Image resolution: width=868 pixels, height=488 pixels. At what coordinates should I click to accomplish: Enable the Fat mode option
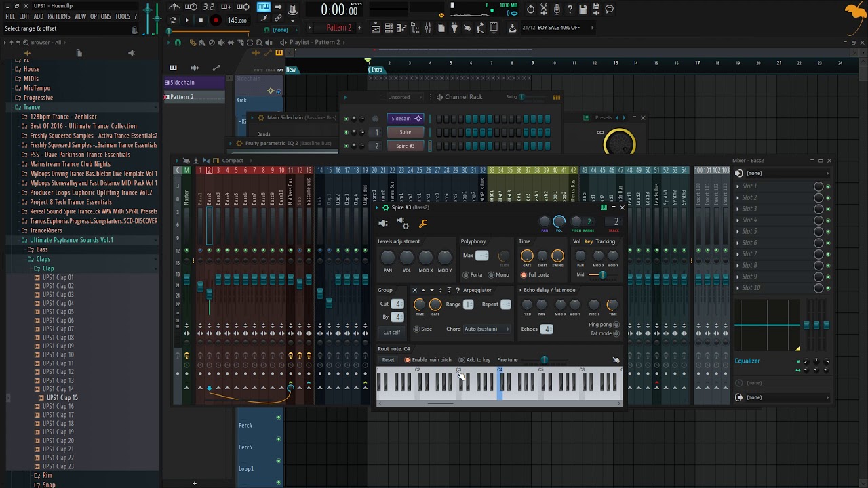(616, 333)
